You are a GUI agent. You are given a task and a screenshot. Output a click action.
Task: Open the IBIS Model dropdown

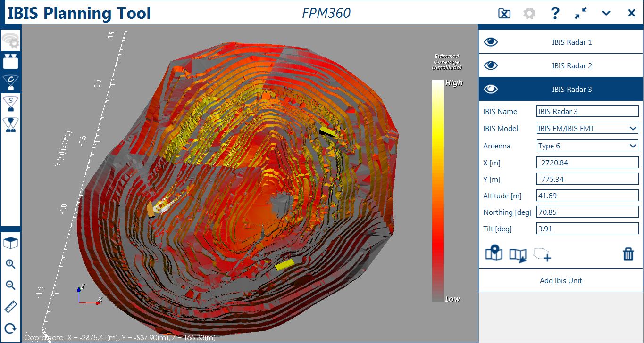point(588,128)
